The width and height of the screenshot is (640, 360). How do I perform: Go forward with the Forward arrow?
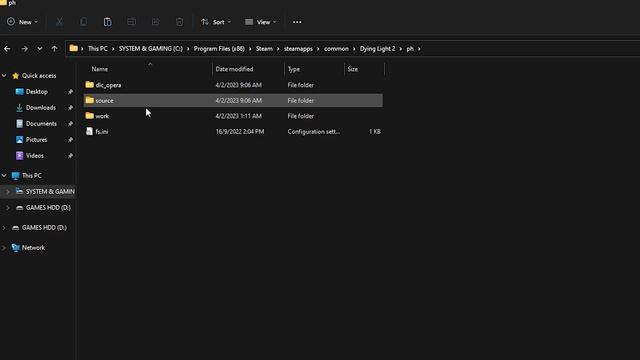[x=24, y=49]
